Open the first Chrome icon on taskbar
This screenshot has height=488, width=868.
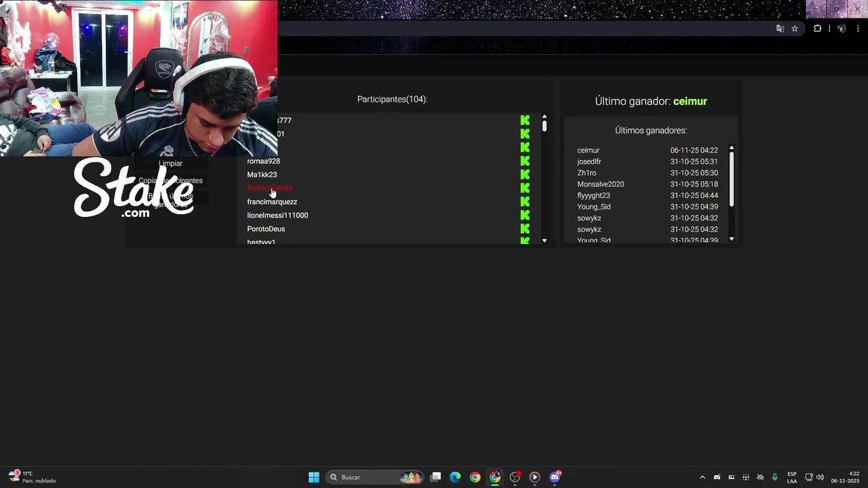tap(475, 477)
